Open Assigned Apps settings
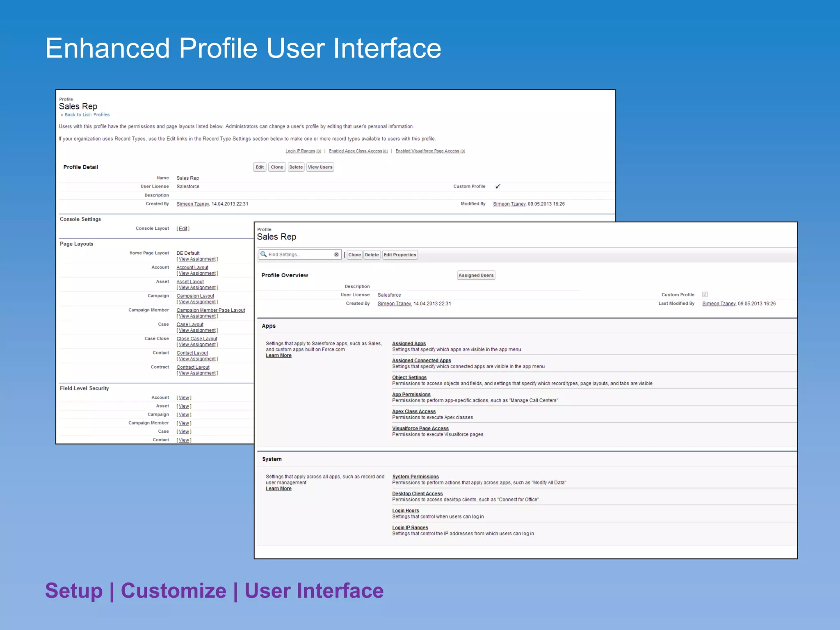 [x=409, y=344]
